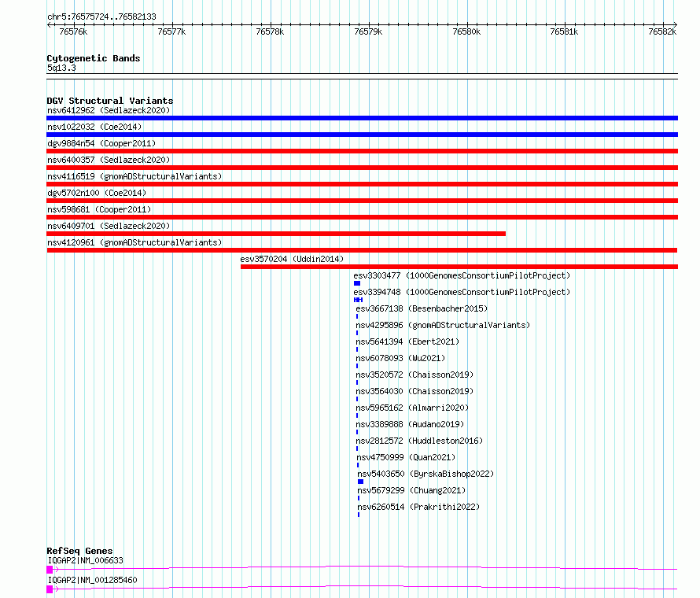Image resolution: width=700 pixels, height=598 pixels.
Task: Click magenta exon box of IQGAP2|NM_001285460
Action: click(50, 589)
